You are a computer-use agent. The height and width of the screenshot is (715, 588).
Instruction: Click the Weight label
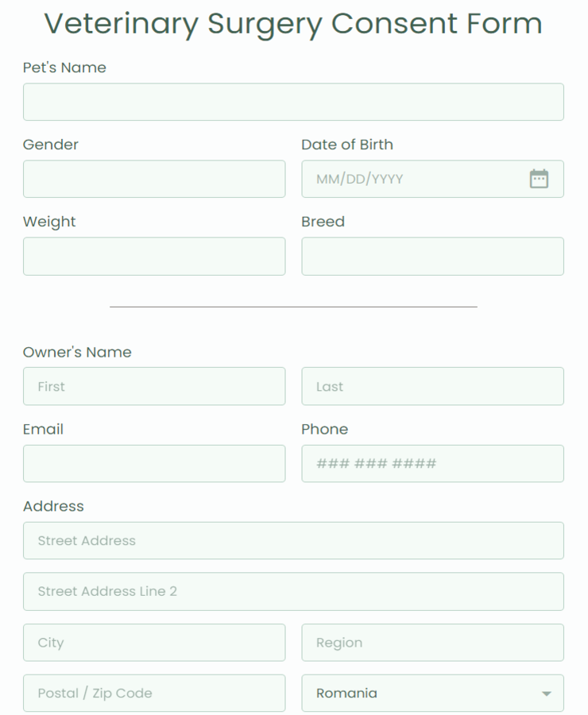[x=49, y=222]
